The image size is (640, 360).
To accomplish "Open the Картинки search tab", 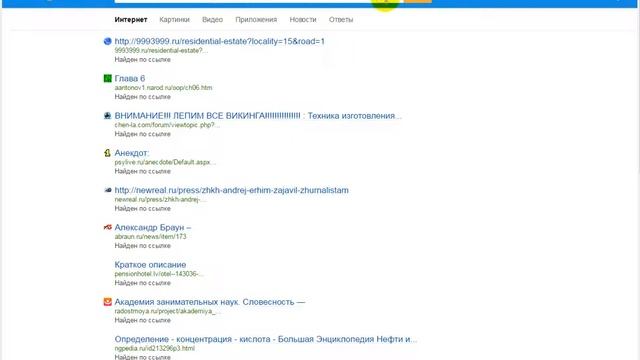I will tap(174, 20).
